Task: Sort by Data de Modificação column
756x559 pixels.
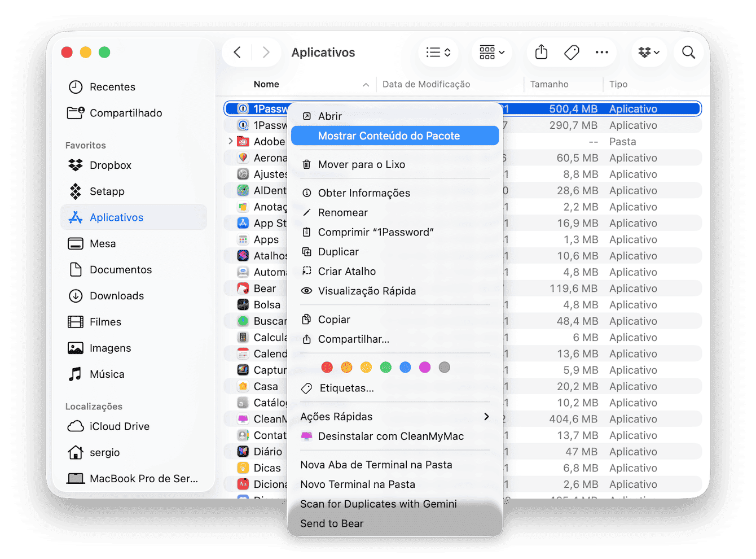Action: point(427,84)
